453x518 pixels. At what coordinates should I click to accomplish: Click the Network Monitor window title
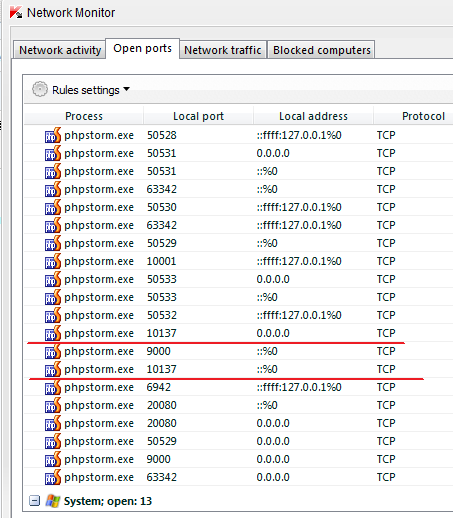tap(71, 13)
